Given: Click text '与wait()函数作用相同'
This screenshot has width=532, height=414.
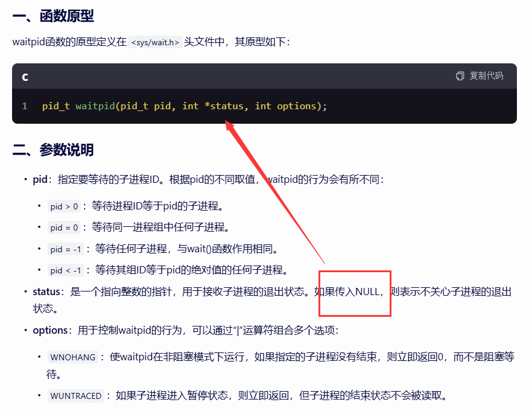Looking at the screenshot, I should (x=224, y=249).
